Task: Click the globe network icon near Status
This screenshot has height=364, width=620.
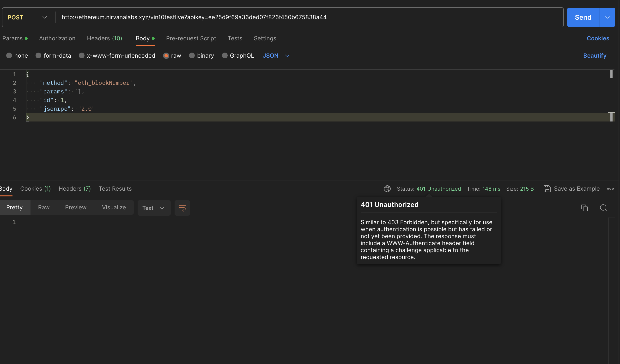Action: coord(387,189)
